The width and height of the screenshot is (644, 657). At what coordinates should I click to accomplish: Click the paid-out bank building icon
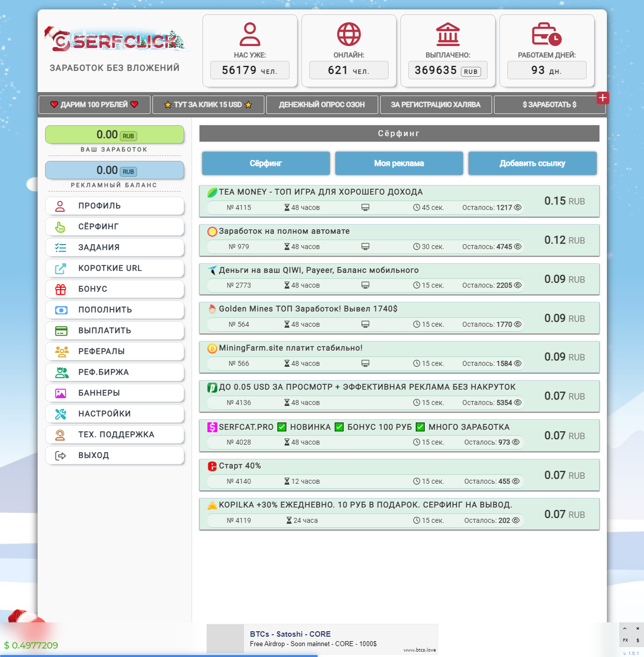click(x=448, y=34)
